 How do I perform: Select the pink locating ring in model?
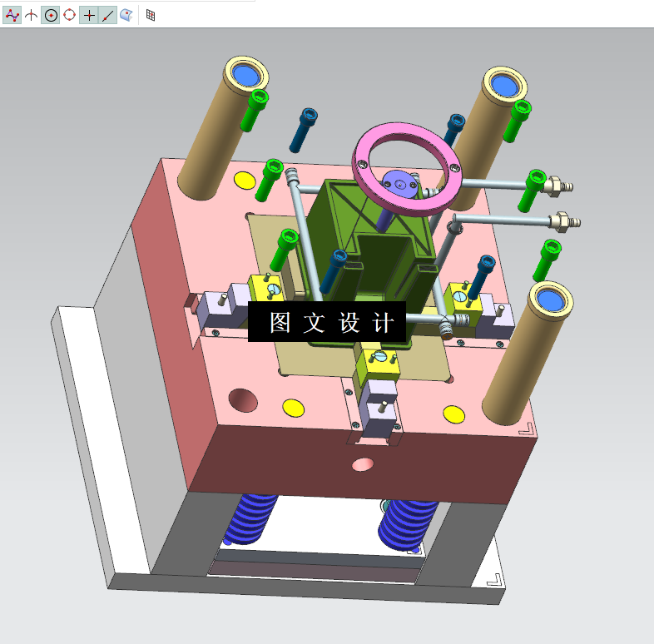pos(407,169)
